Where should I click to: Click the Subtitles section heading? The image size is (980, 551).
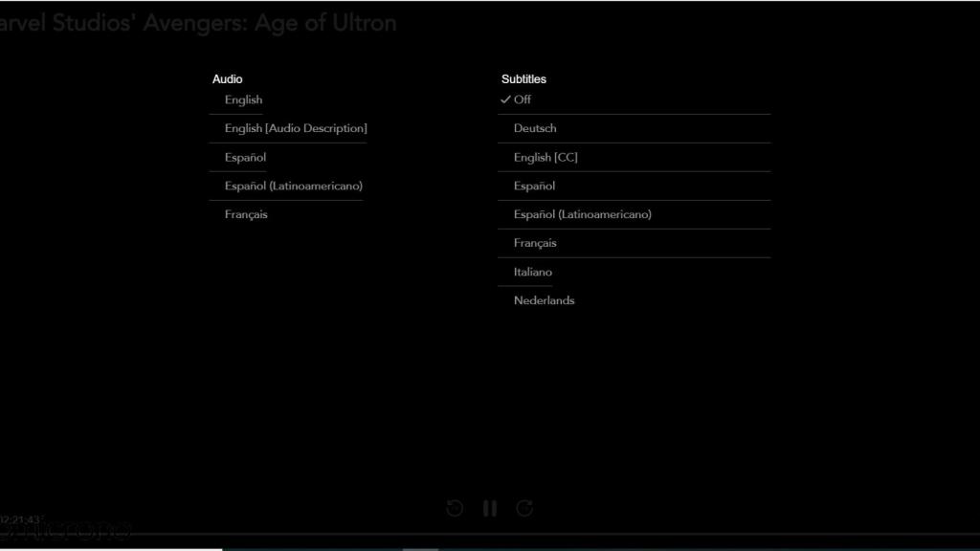(x=523, y=79)
